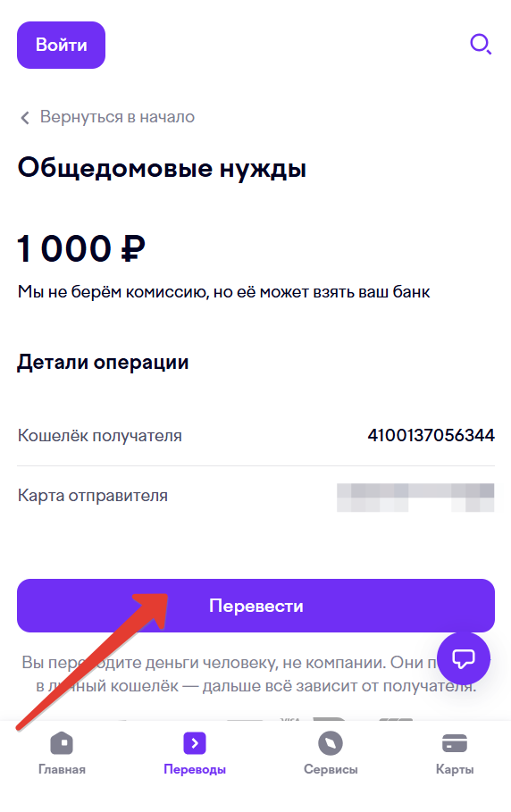Switch to the Главная tab label
Image resolution: width=511 pixels, height=812 pixels.
[62, 769]
